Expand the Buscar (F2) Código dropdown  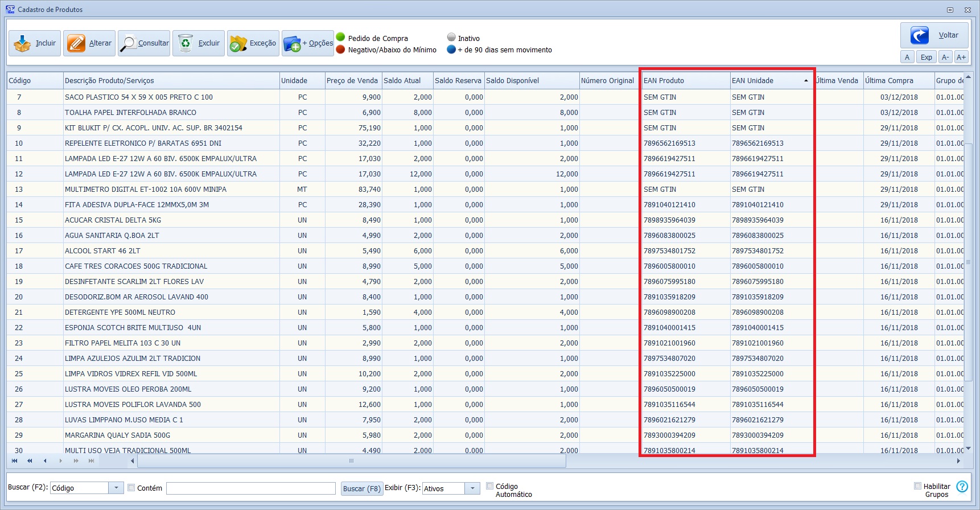(x=116, y=488)
